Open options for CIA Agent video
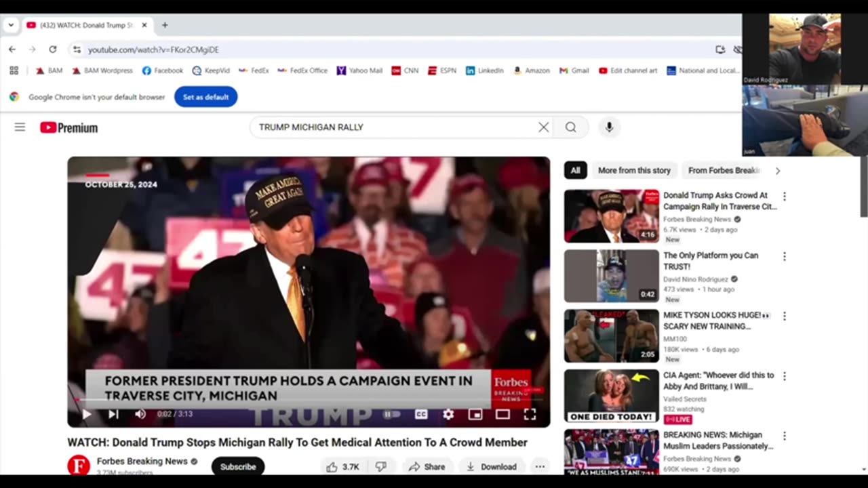 (785, 376)
